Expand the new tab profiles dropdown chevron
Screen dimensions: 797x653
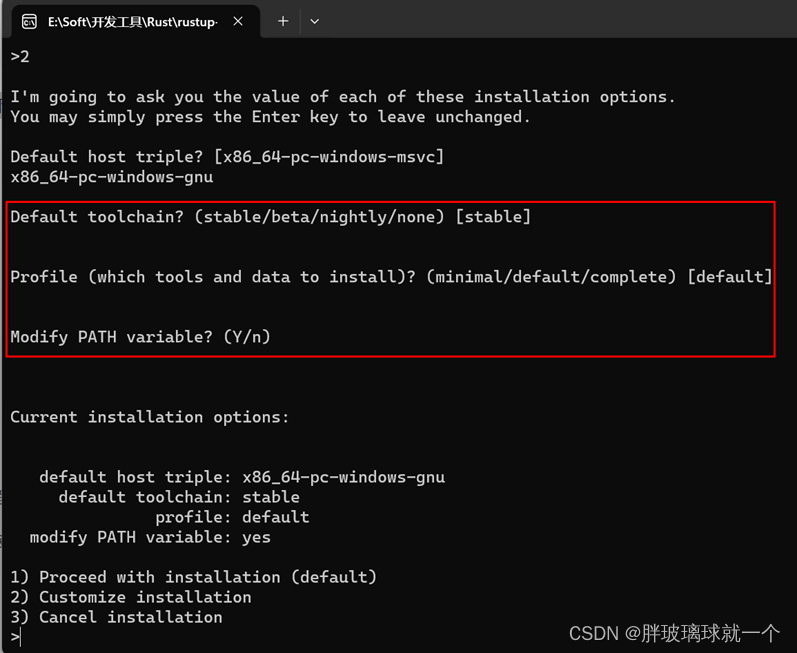[315, 21]
